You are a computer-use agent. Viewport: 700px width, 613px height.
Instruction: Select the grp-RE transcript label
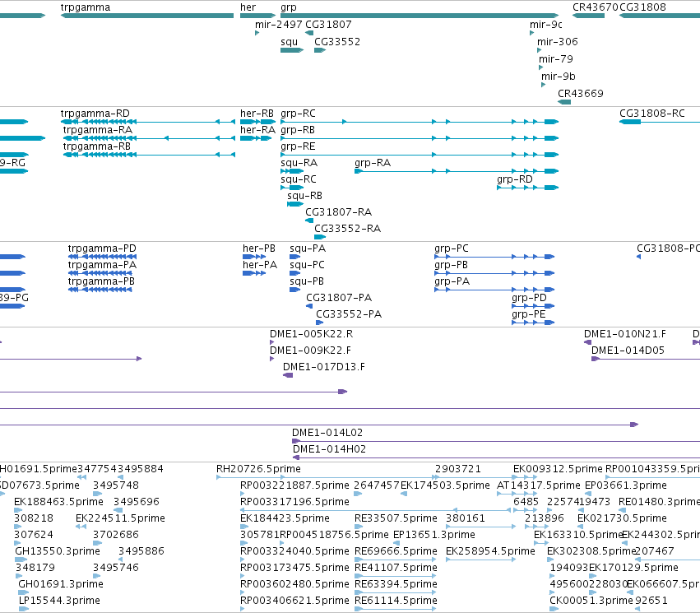pos(298,146)
